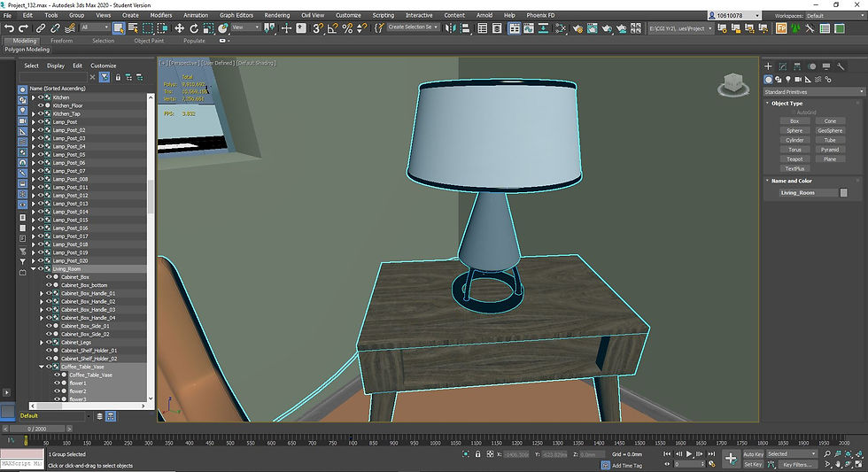This screenshot has height=472, width=868.
Task: Click the Sphere primitive button
Action: tap(794, 130)
